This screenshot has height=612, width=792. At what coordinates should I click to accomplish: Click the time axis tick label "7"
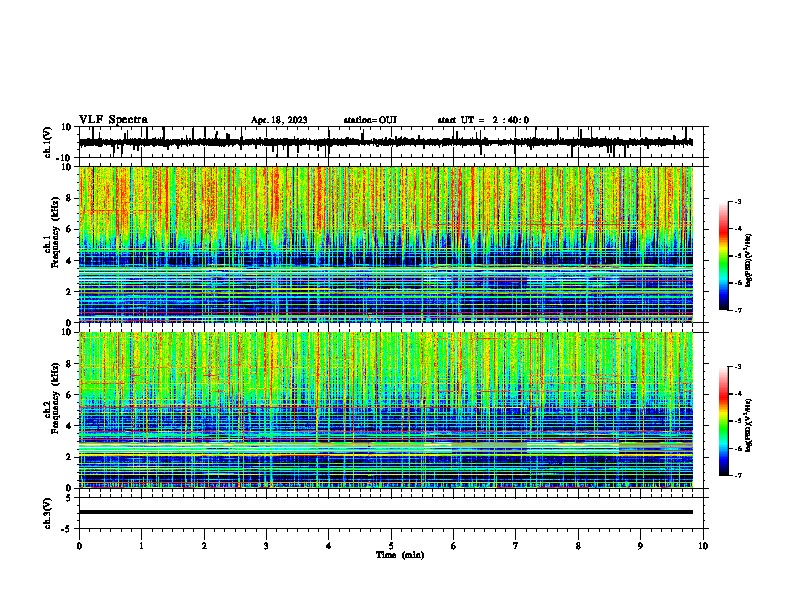pyautogui.click(x=516, y=546)
